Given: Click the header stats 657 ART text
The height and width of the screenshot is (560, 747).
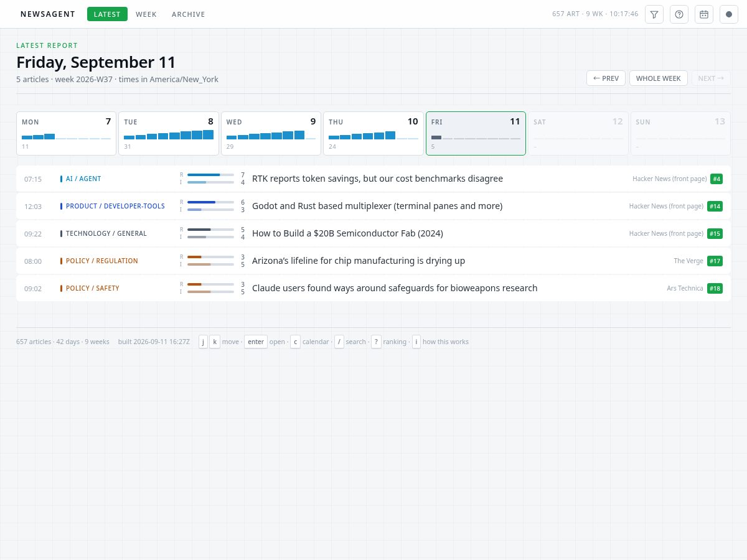Looking at the screenshot, I should click(x=595, y=14).
